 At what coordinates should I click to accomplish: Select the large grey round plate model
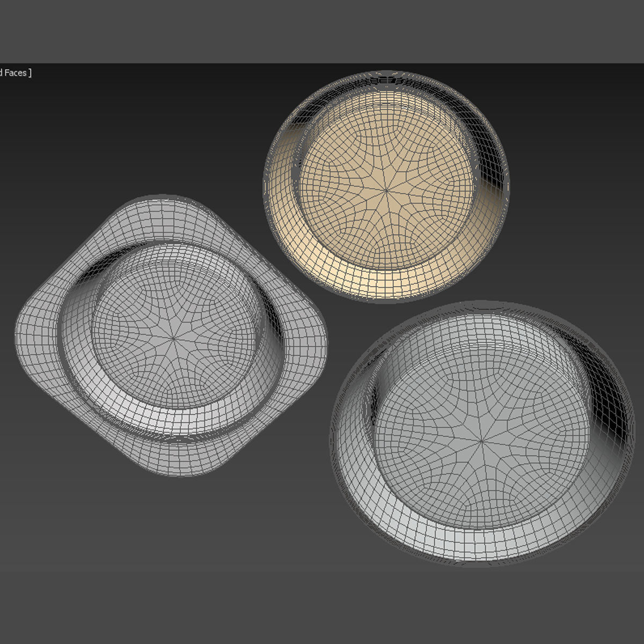(482, 433)
